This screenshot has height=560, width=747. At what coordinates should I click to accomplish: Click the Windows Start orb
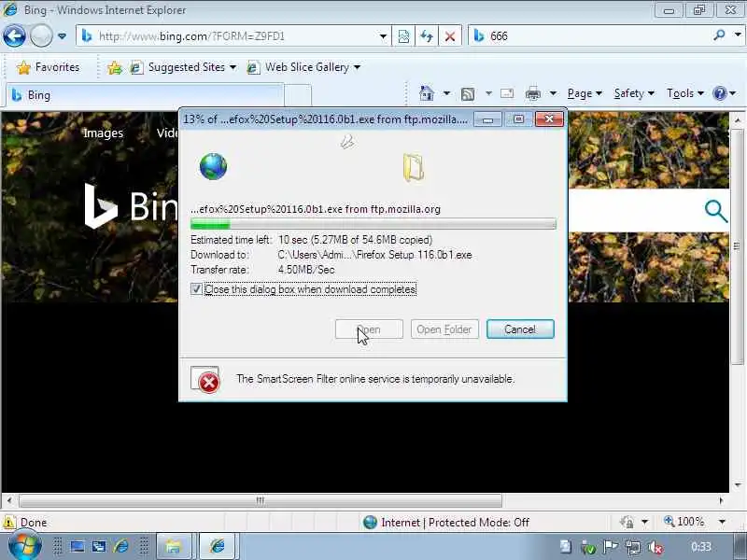(x=25, y=546)
